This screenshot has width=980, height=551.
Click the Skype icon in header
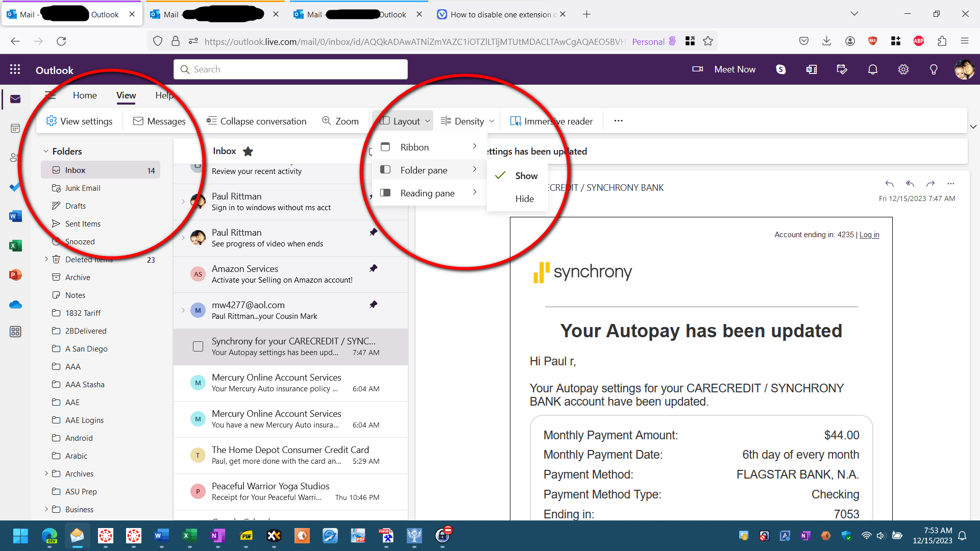[781, 69]
